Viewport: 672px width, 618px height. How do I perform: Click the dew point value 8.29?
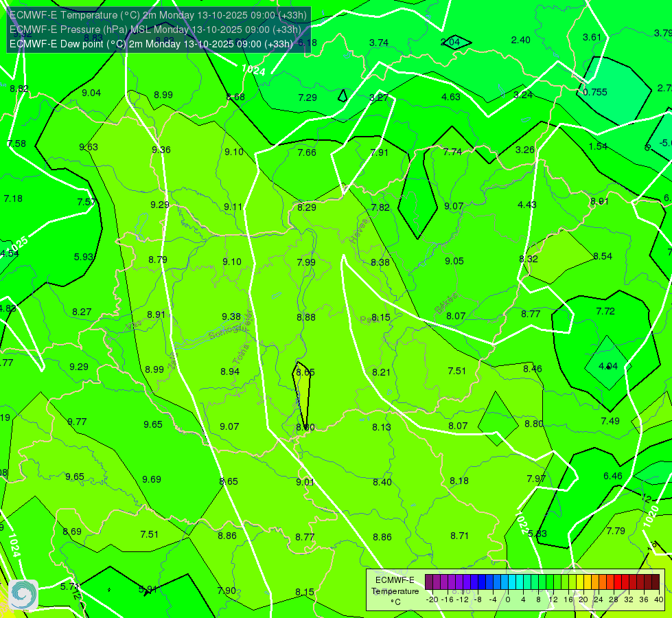307,207
